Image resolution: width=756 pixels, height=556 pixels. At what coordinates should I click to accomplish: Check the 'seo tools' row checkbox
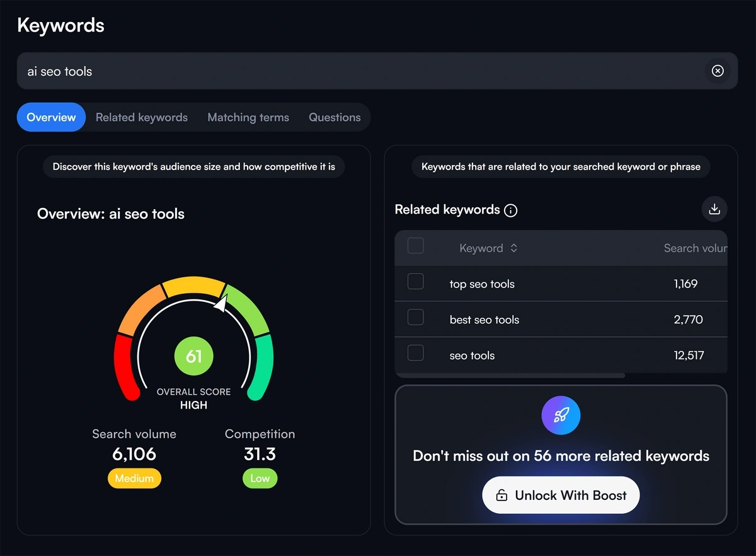[x=416, y=352]
